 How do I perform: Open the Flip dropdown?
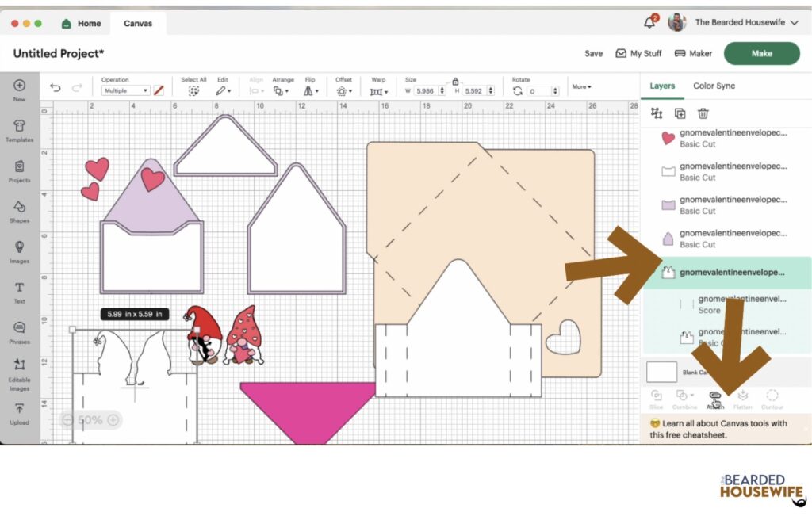tap(310, 91)
